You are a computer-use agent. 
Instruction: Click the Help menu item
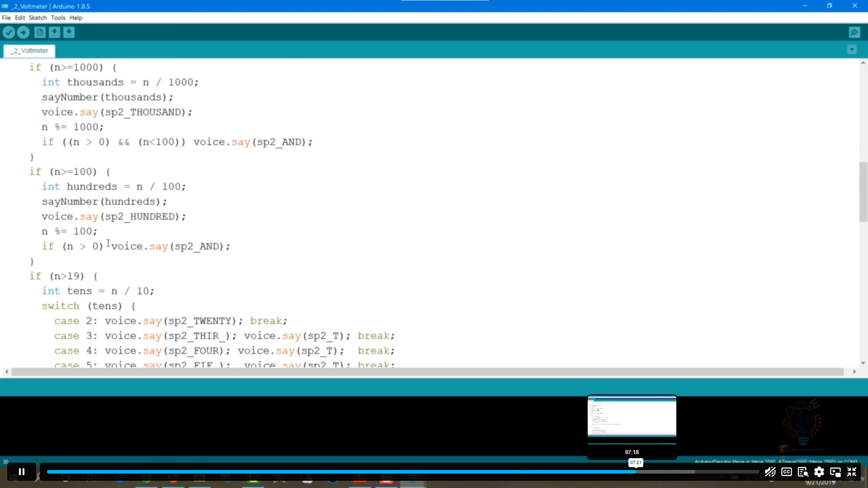(75, 18)
